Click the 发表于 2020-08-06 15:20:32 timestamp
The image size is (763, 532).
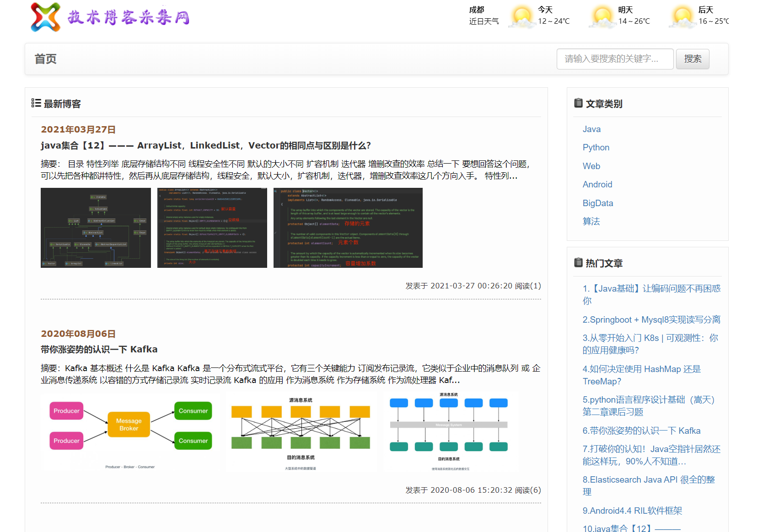tap(459, 490)
